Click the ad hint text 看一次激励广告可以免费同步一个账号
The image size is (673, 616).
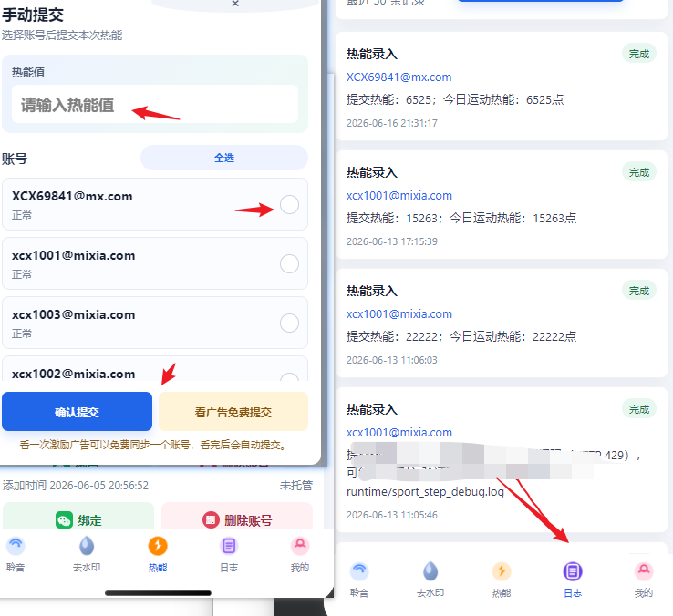tap(152, 445)
